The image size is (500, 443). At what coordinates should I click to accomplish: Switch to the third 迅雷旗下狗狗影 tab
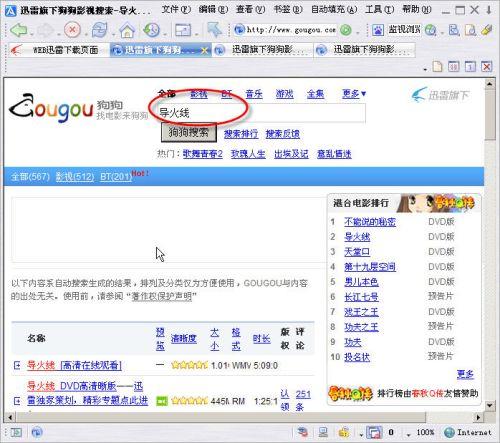(x=365, y=50)
